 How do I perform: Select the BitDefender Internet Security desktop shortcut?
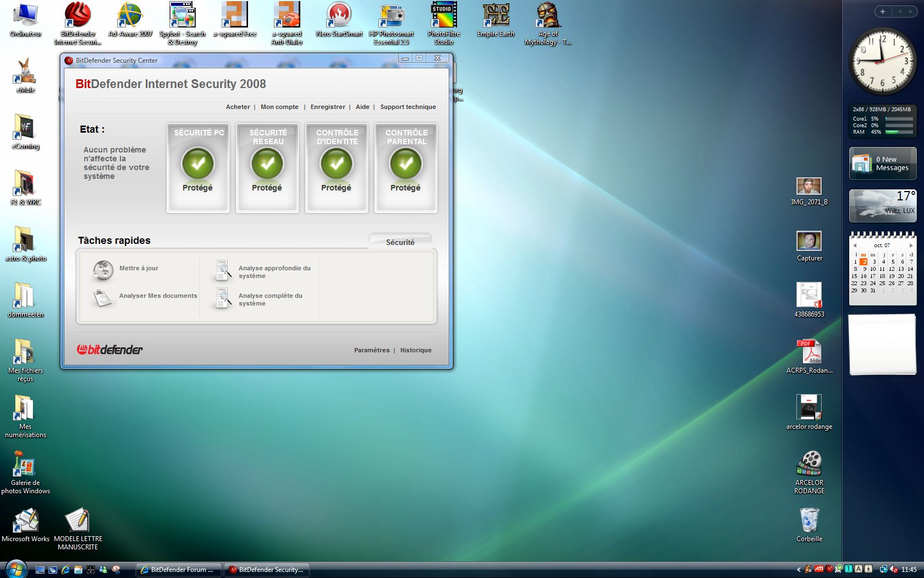tap(78, 23)
